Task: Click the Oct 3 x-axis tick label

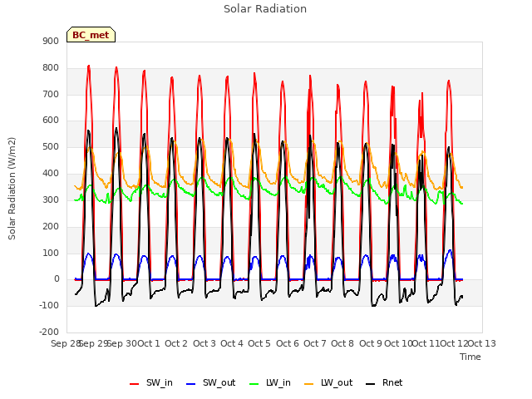Action: [x=204, y=343]
